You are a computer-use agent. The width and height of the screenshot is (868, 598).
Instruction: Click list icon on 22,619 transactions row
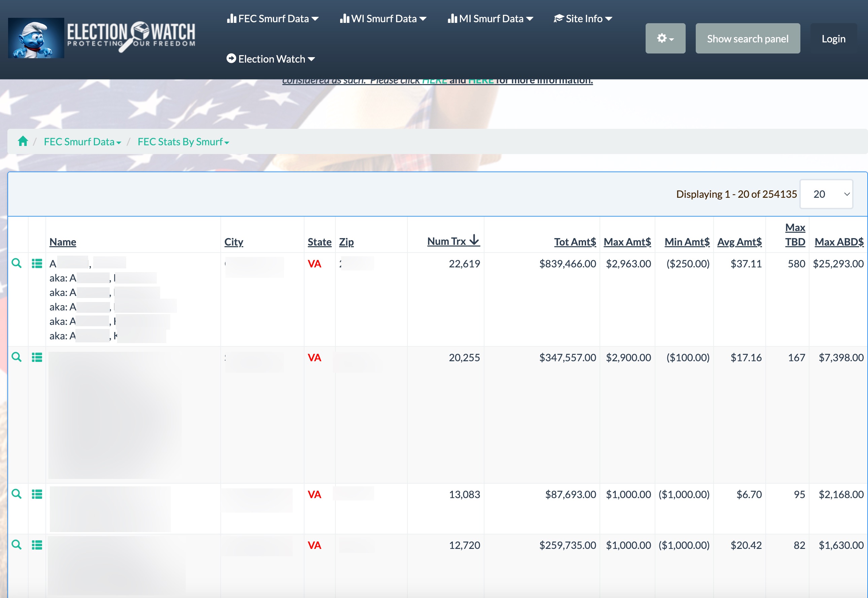(37, 263)
